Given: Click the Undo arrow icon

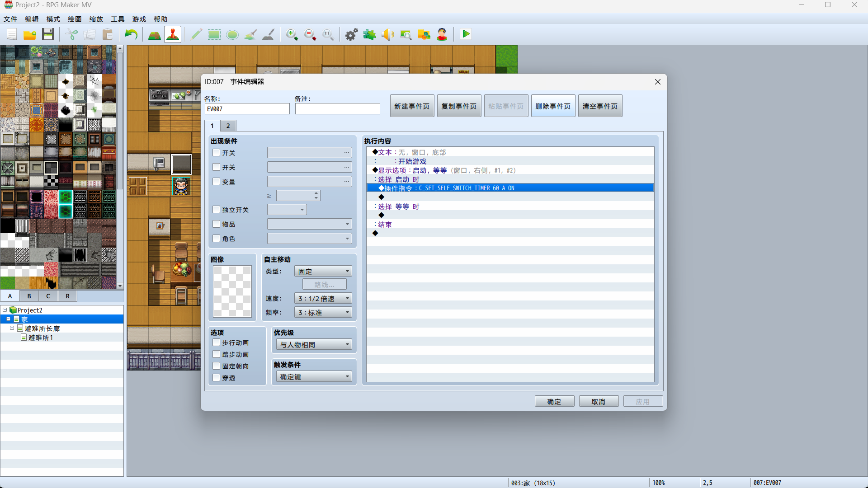Looking at the screenshot, I should [x=131, y=34].
